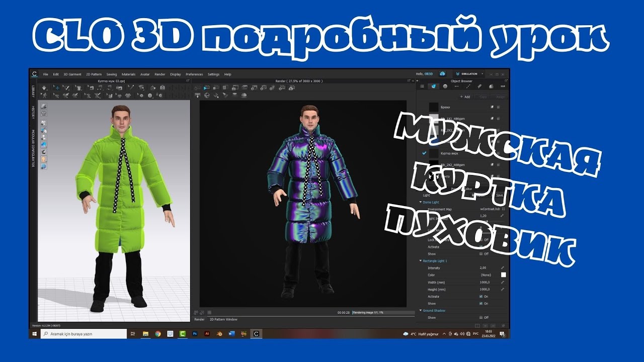
Task: Open Photoshop from the taskbar
Action: [x=195, y=333]
